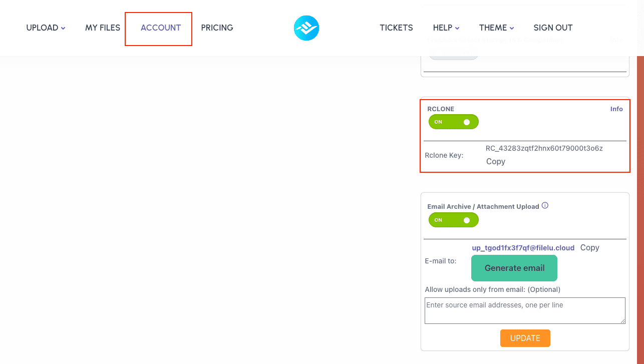This screenshot has width=644, height=364.
Task: Turn off Email Archive / Attachment Upload toggle
Action: (453, 220)
